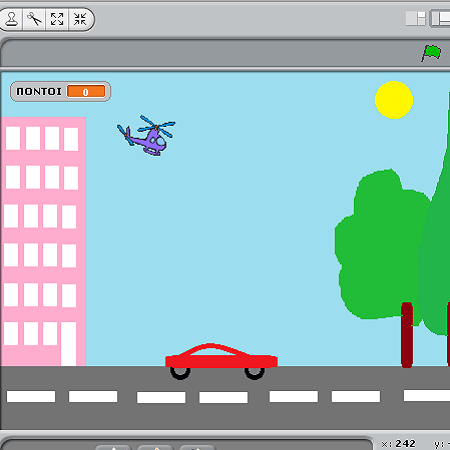Screen dimensions: 450x450
Task: Switch to full stage view mode
Action: point(440,19)
